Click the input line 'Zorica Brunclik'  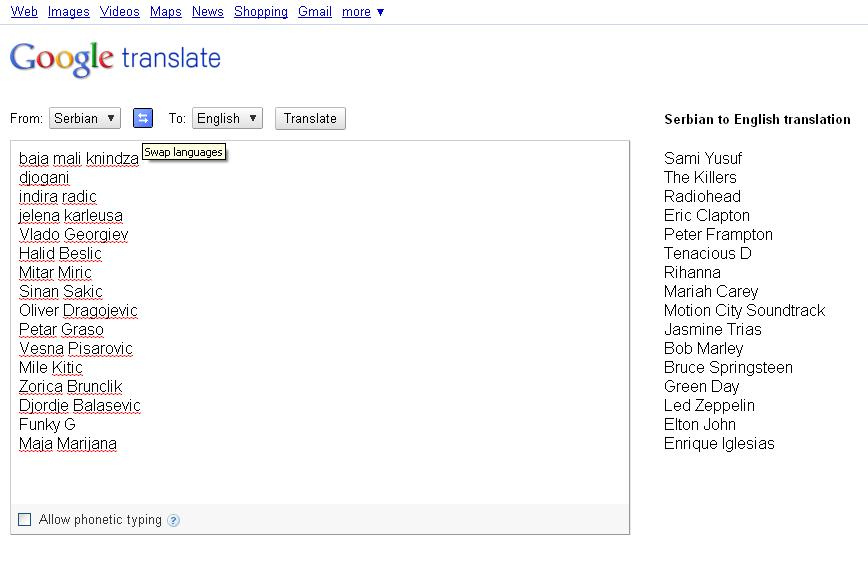70,386
